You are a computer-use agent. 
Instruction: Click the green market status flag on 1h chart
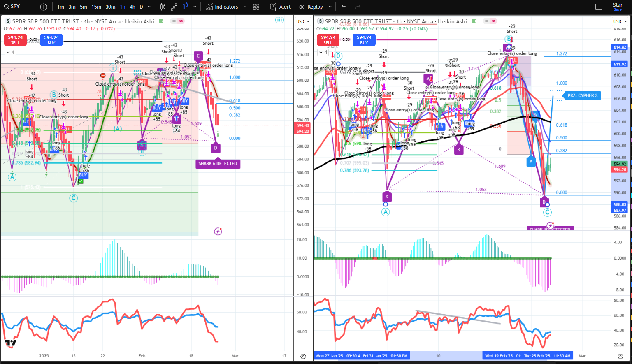click(x=474, y=21)
